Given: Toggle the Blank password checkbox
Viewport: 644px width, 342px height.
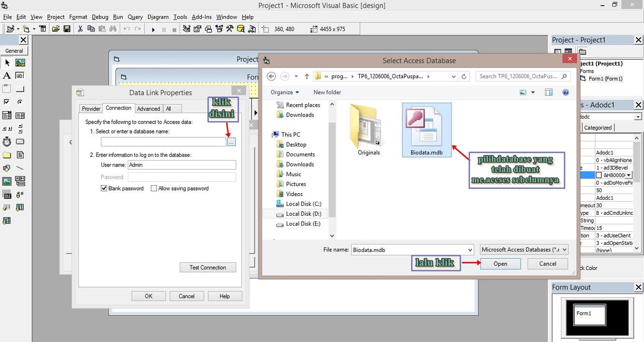Looking at the screenshot, I should [104, 189].
